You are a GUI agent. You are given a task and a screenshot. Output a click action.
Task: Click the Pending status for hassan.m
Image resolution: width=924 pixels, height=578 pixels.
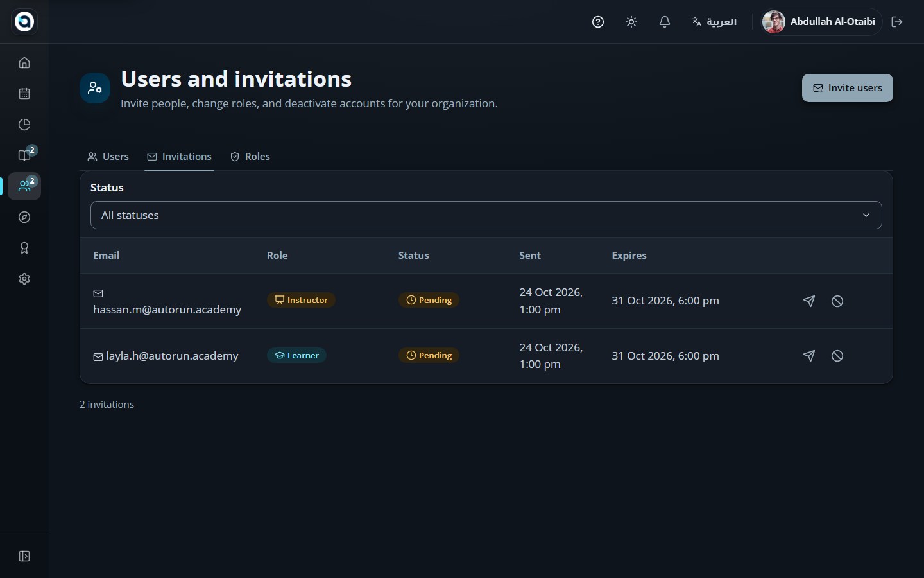pos(429,300)
